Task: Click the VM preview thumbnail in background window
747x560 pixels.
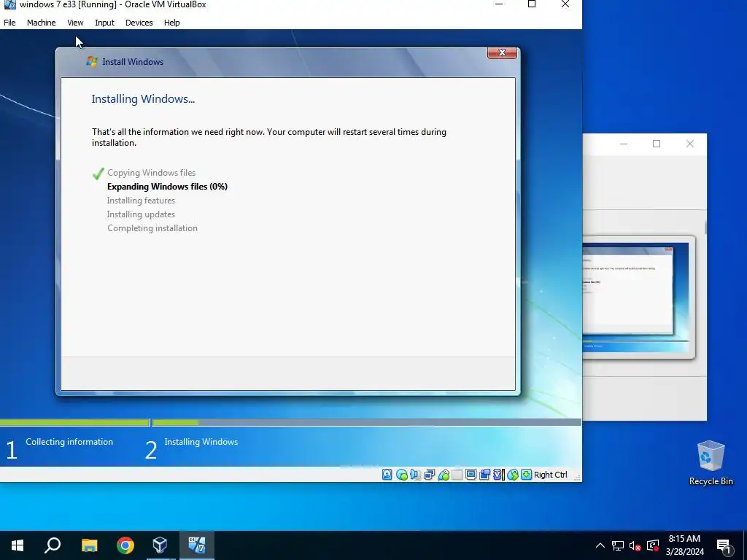Action: [638, 297]
